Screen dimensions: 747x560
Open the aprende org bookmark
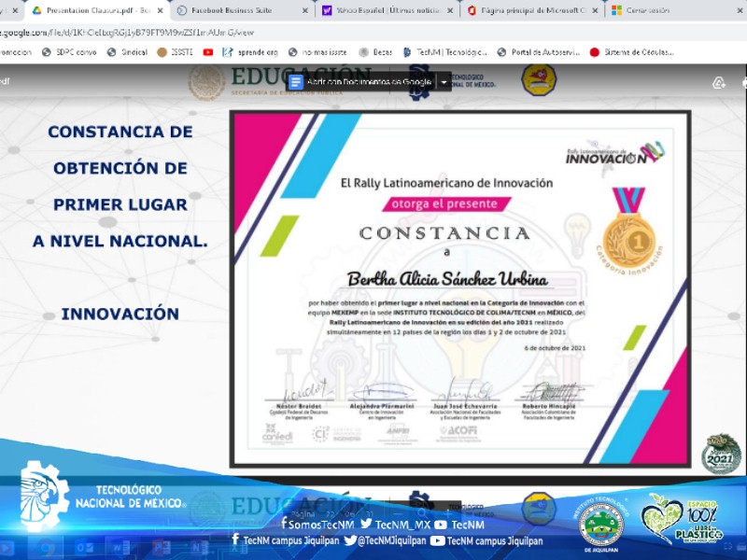pos(249,52)
